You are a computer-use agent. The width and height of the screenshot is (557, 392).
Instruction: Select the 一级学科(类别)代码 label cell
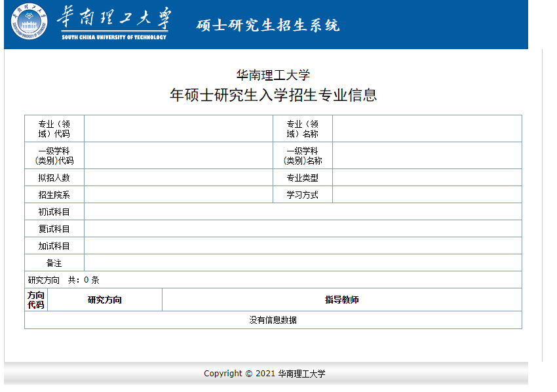click(54, 155)
